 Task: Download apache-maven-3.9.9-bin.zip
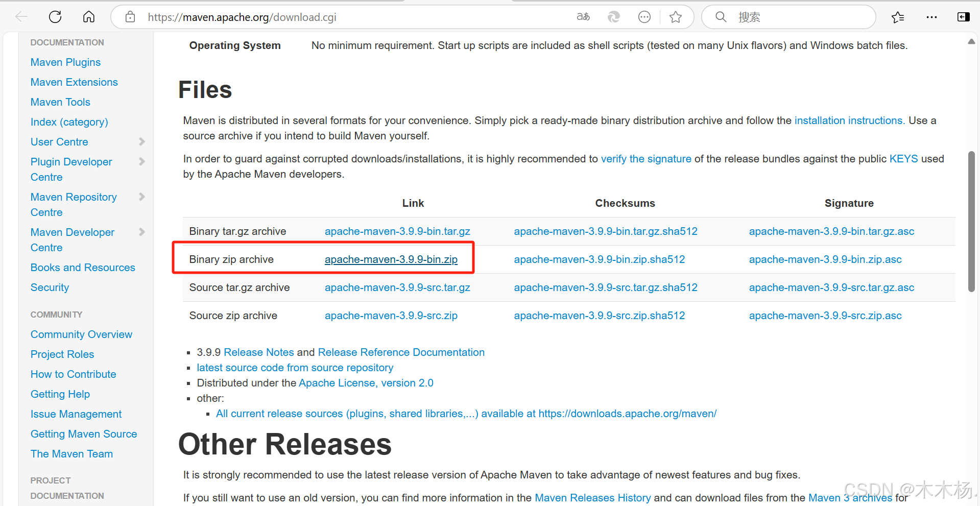pos(391,259)
